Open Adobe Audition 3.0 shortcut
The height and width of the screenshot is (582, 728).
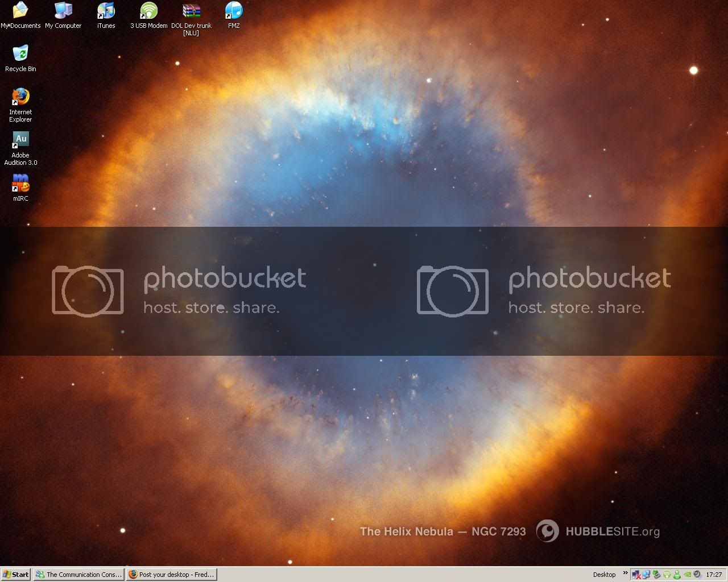point(20,140)
